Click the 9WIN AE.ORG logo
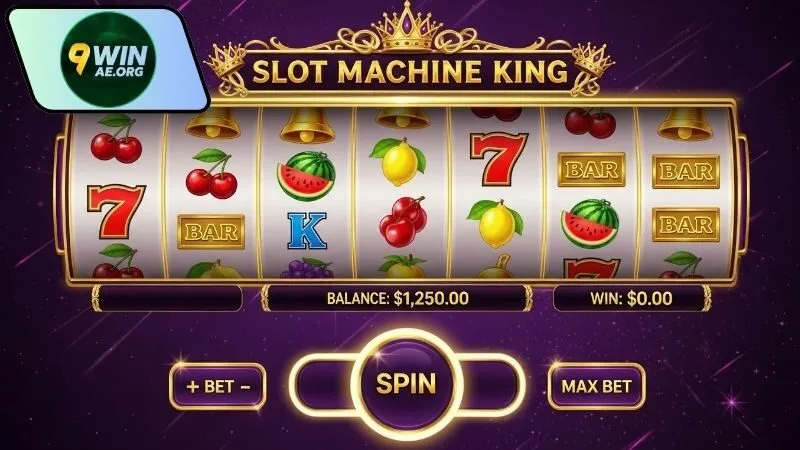The width and height of the screenshot is (800, 450). click(108, 60)
